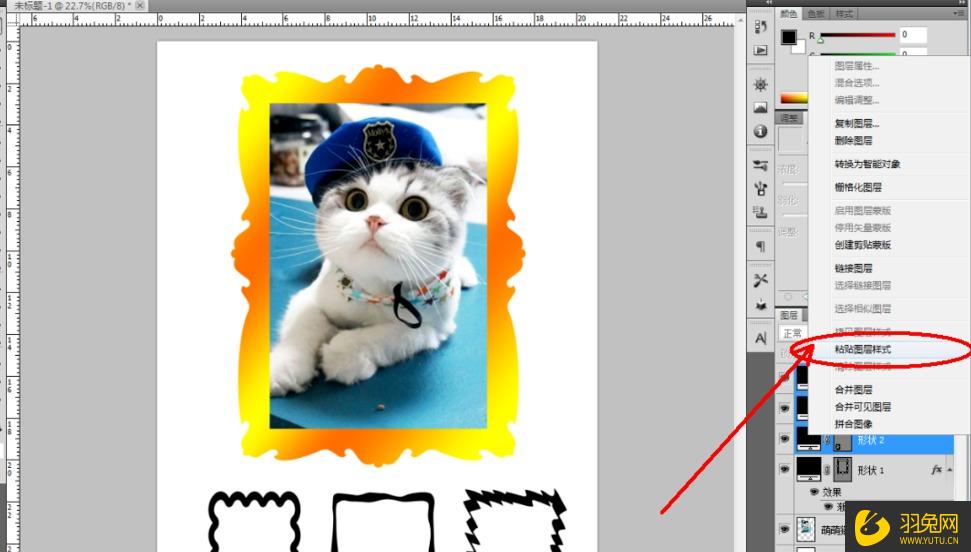The image size is (971, 552).
Task: Open the Brush presets panel icon
Action: click(760, 165)
